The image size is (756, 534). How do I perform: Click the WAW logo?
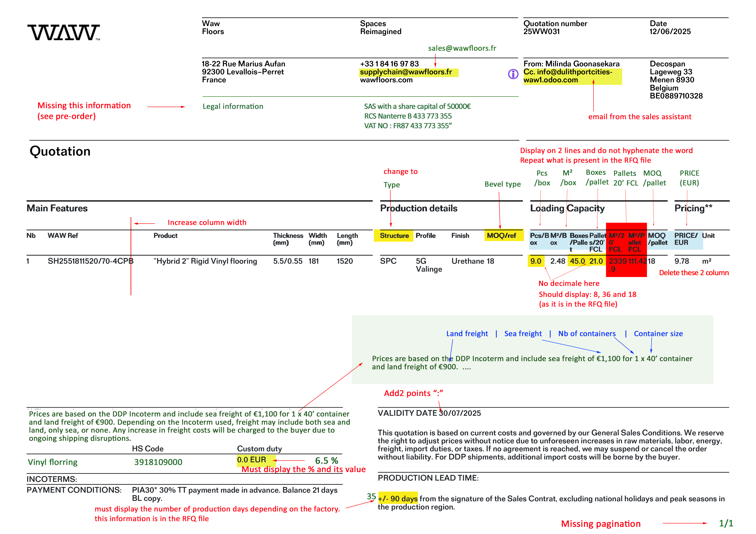coord(64,32)
